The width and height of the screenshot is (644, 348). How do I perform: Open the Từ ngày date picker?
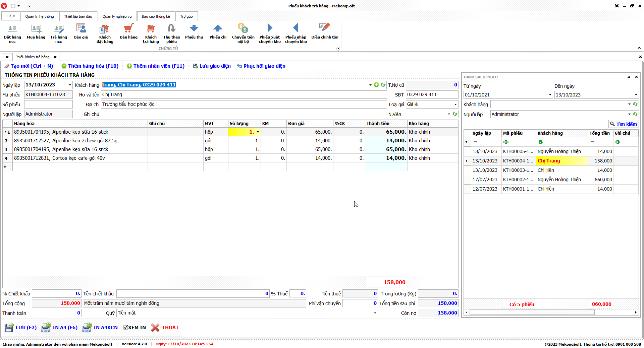coord(550,95)
